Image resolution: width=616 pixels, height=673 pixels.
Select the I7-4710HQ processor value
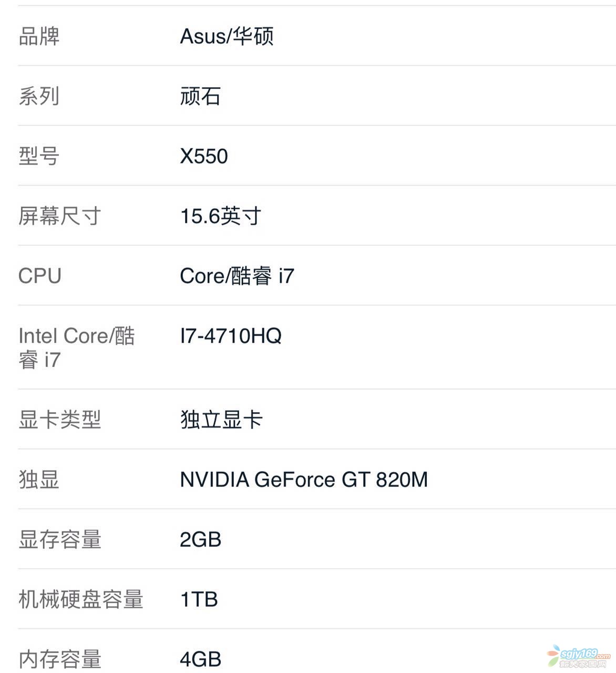pyautogui.click(x=231, y=336)
